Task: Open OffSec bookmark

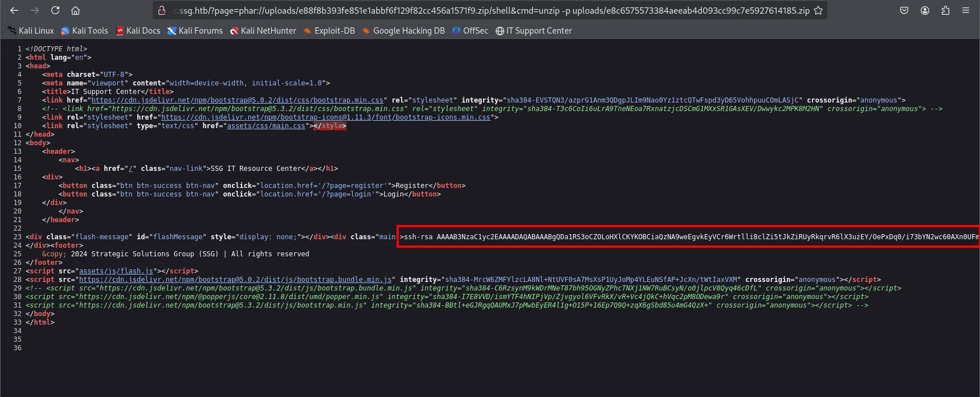Action: (x=470, y=31)
